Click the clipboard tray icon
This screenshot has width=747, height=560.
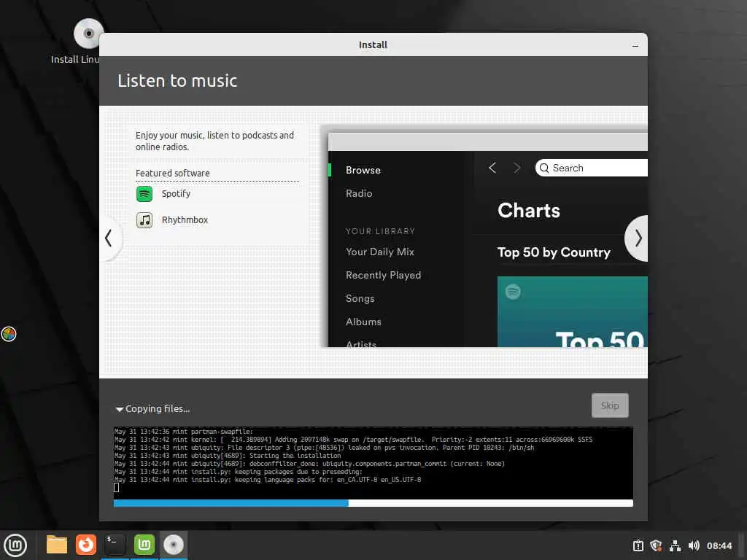tap(638, 545)
